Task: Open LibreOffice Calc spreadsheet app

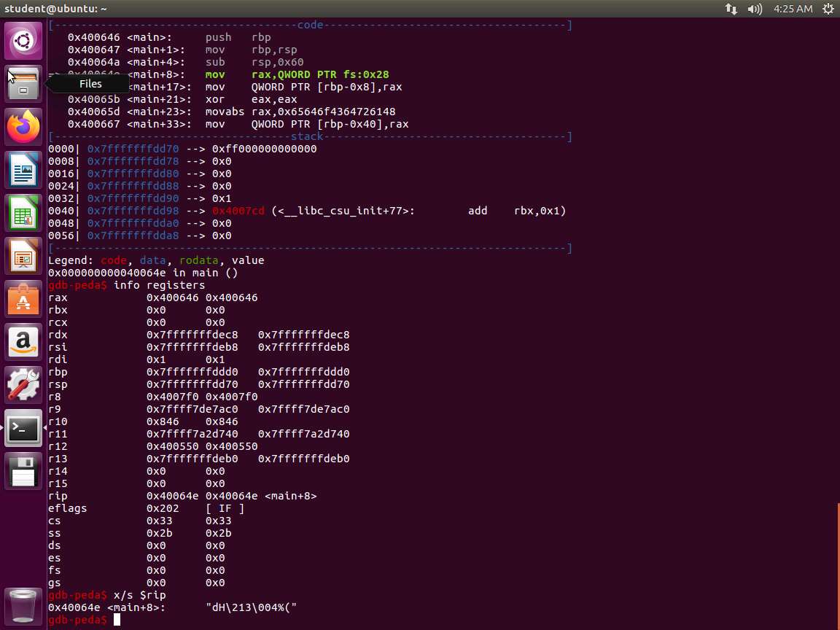Action: (23, 213)
